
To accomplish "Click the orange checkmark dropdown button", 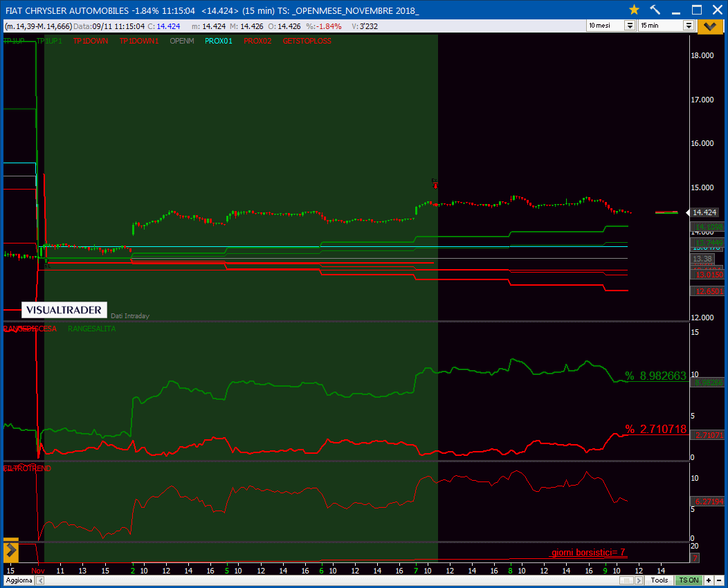I will point(711,26).
